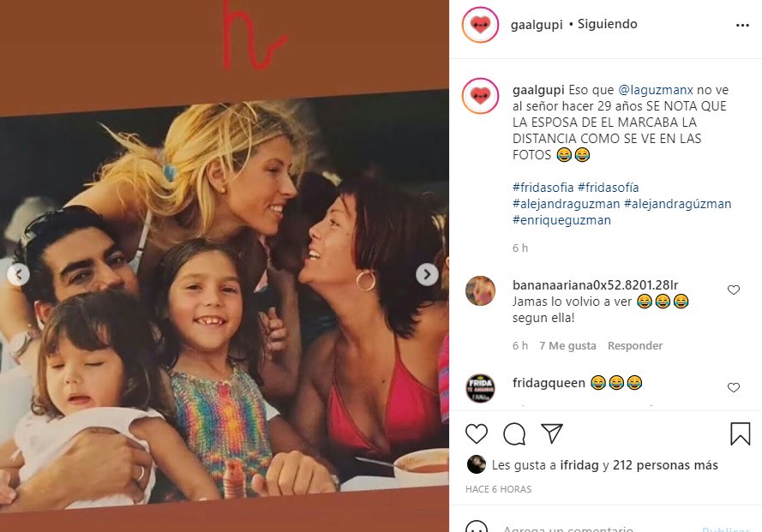The image size is (762, 532).
Task: Open the three-dots more options menu
Action: [742, 25]
